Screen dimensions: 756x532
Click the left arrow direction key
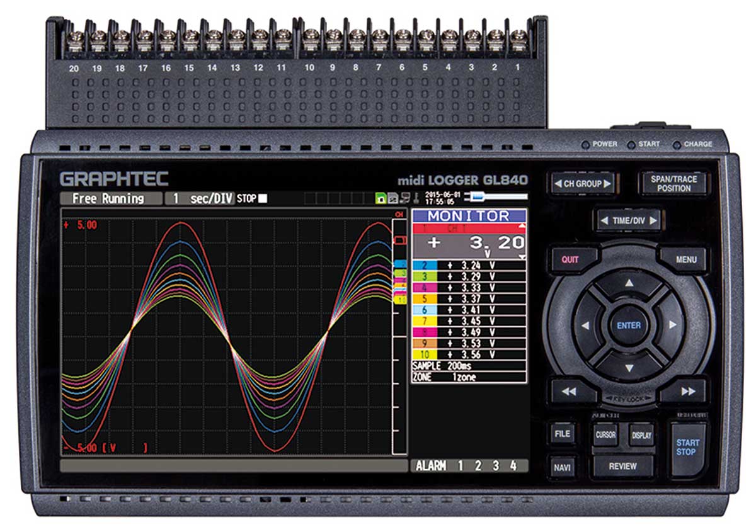tap(586, 325)
